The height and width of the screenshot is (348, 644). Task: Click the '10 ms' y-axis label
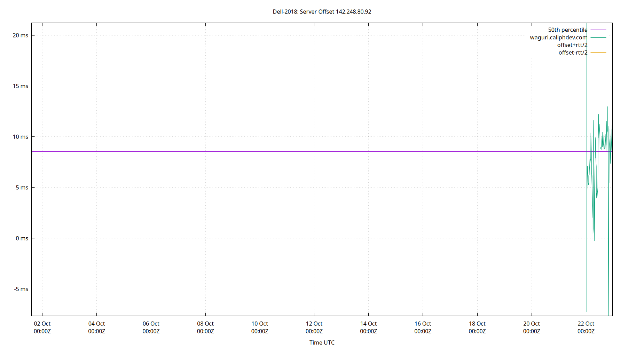coord(21,137)
